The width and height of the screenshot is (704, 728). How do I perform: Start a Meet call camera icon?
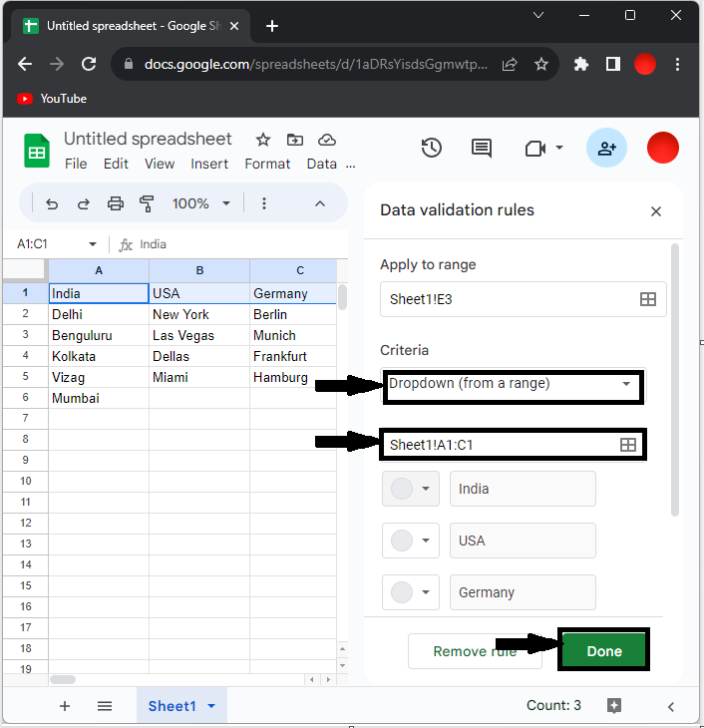tap(534, 149)
